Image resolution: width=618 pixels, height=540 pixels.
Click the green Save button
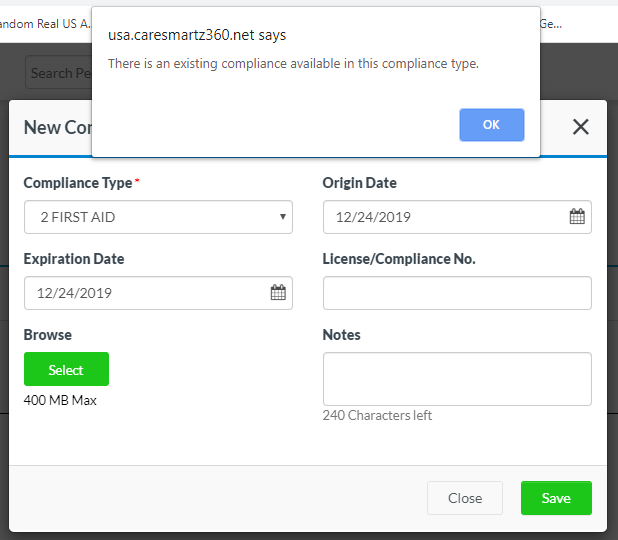pyautogui.click(x=555, y=498)
